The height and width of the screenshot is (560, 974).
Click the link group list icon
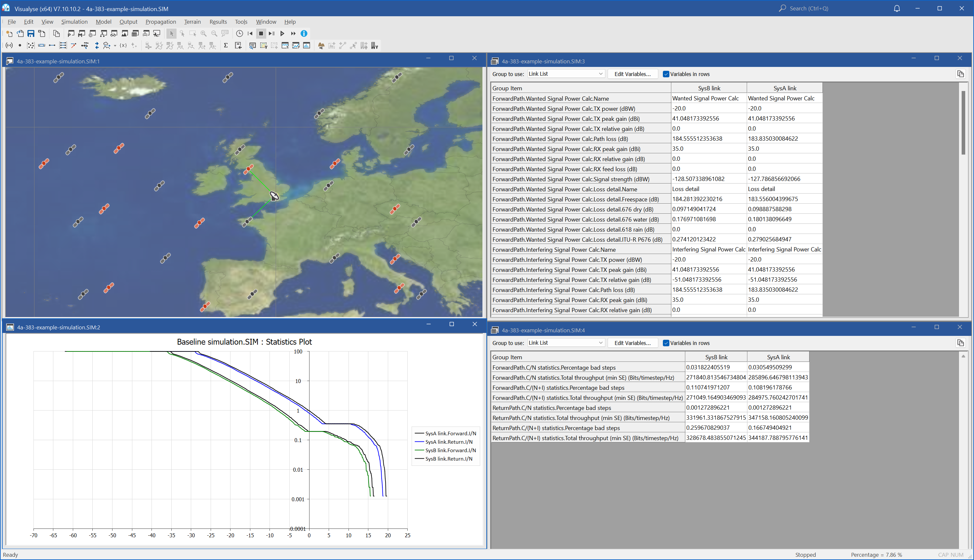click(x=63, y=45)
